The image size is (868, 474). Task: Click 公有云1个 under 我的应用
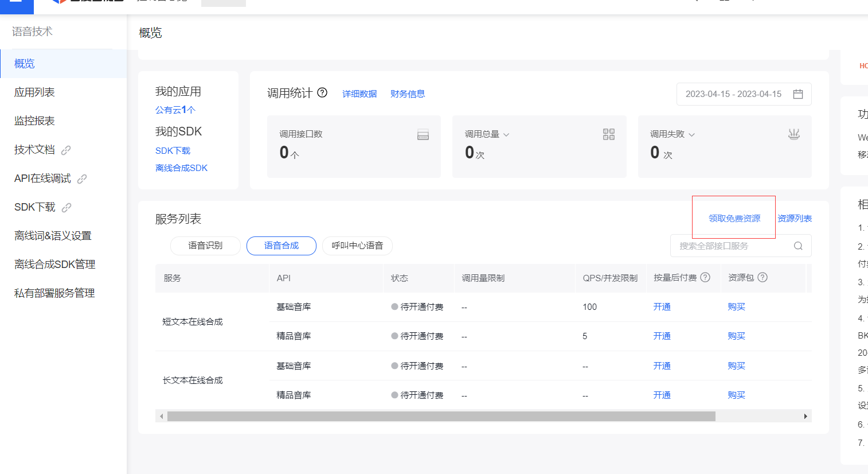175,110
